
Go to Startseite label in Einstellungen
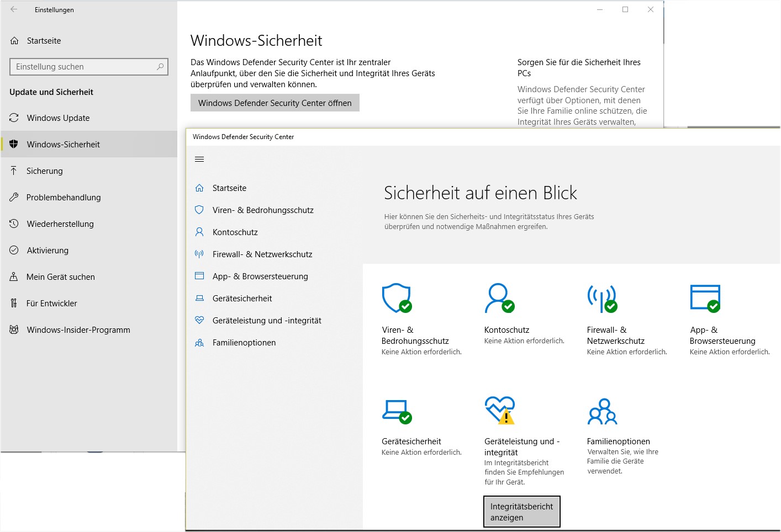44,41
